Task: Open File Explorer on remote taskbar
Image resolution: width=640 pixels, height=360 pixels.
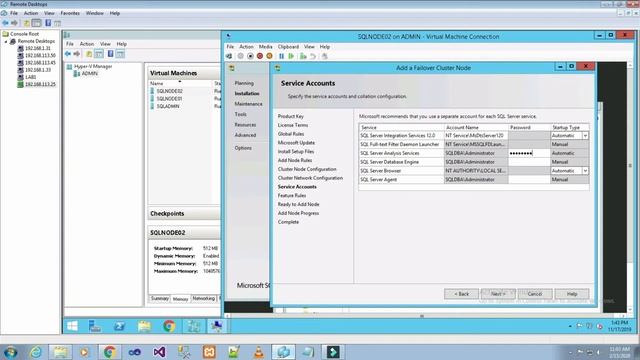Action: point(144,326)
